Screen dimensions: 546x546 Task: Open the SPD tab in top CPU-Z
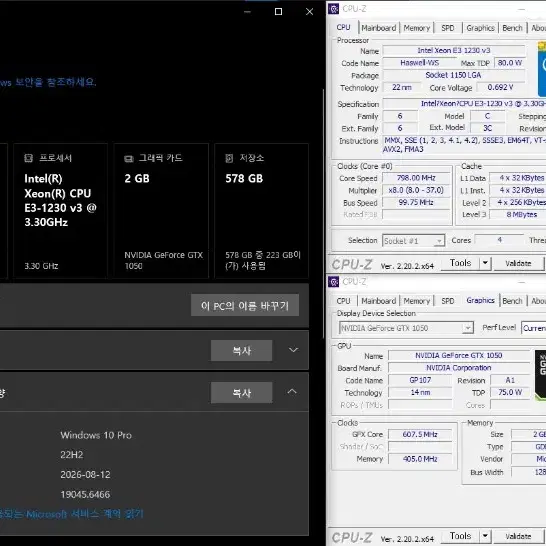click(x=447, y=28)
